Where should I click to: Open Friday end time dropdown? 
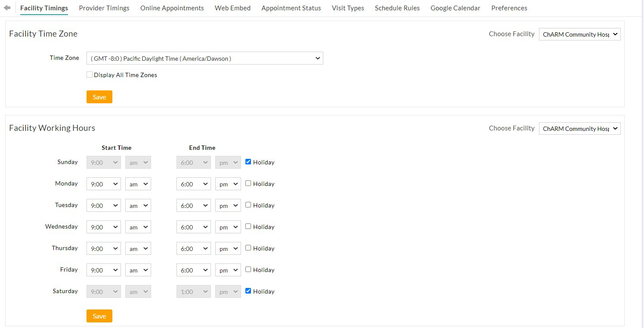pos(193,270)
